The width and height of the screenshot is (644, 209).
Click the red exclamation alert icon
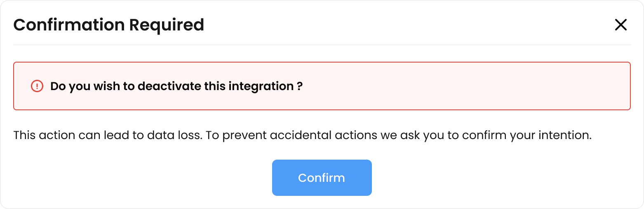tap(37, 86)
